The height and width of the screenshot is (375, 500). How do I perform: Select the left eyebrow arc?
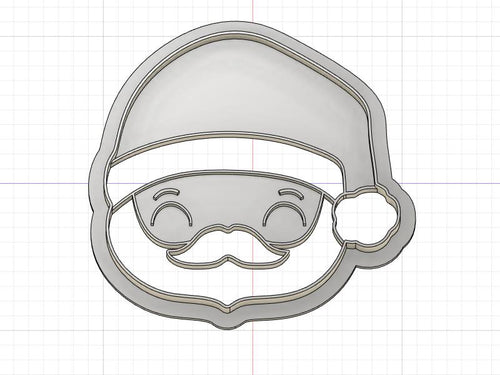coord(166,194)
